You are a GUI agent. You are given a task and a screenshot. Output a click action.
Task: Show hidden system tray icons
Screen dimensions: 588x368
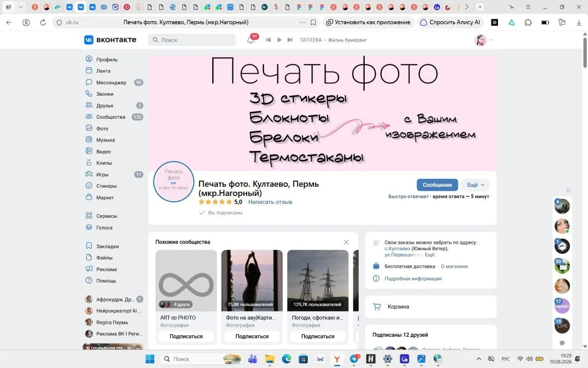click(x=479, y=359)
